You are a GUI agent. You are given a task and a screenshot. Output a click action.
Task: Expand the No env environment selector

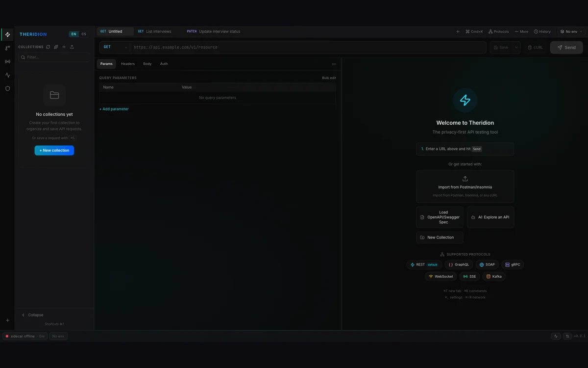[572, 31]
